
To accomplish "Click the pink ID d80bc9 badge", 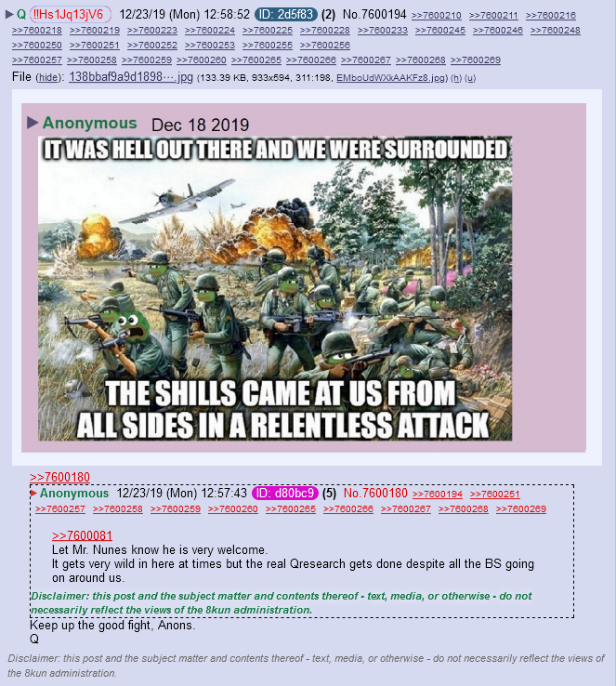I will [x=285, y=493].
